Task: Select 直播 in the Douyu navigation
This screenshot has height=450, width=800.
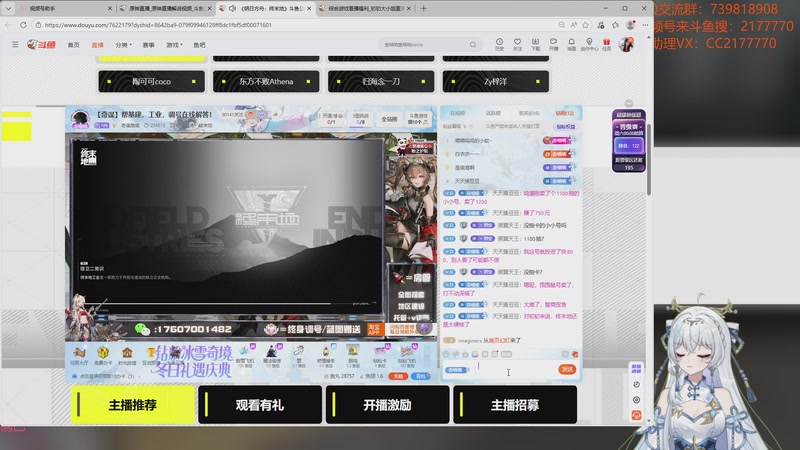Action: (97, 45)
